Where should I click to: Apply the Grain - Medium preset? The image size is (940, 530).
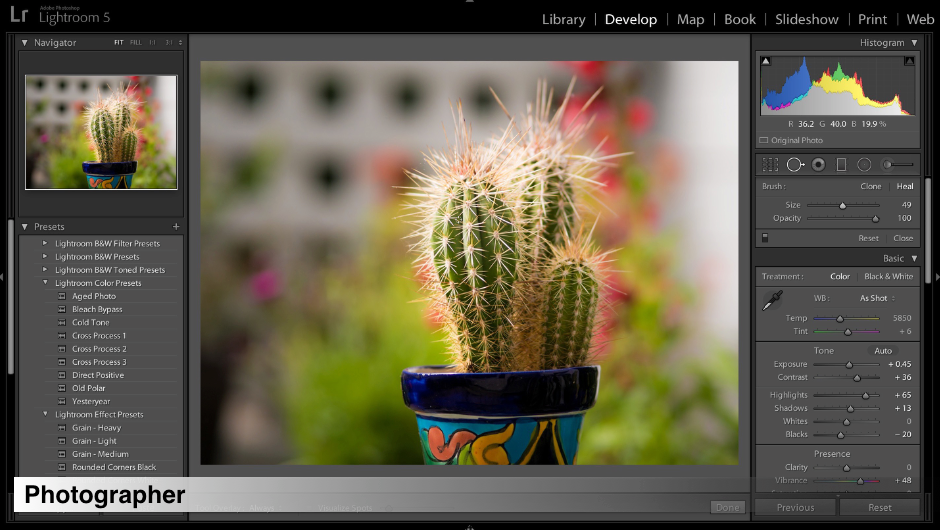[100, 454]
